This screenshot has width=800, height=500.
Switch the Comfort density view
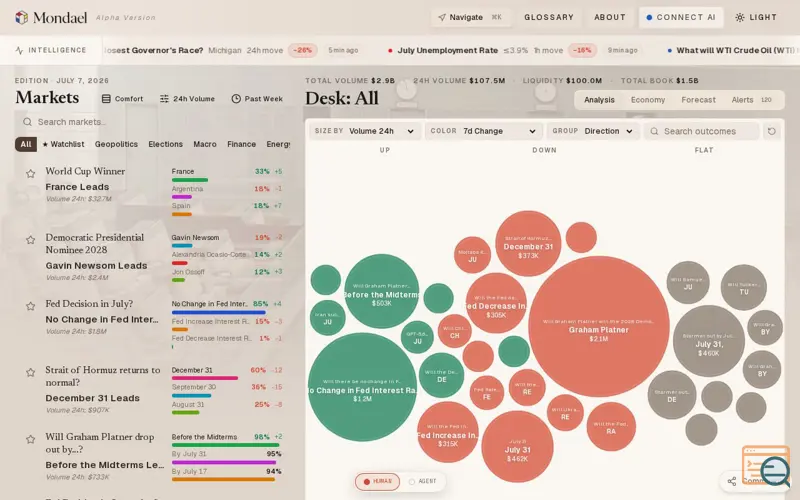tap(122, 99)
